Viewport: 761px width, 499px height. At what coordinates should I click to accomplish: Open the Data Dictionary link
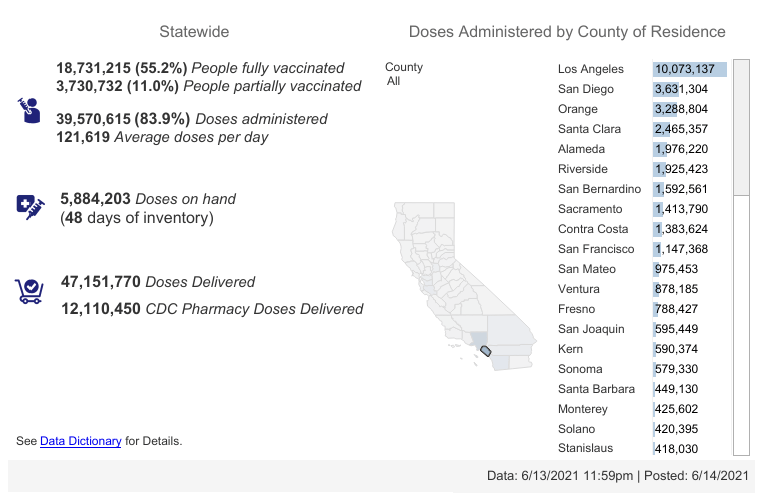(81, 440)
